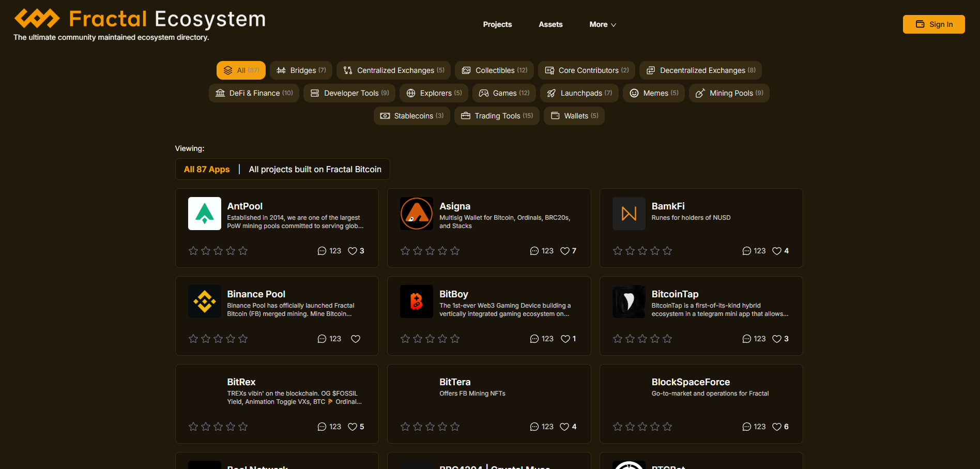Like BitTera with the heart icon
This screenshot has height=469, width=980.
564,427
